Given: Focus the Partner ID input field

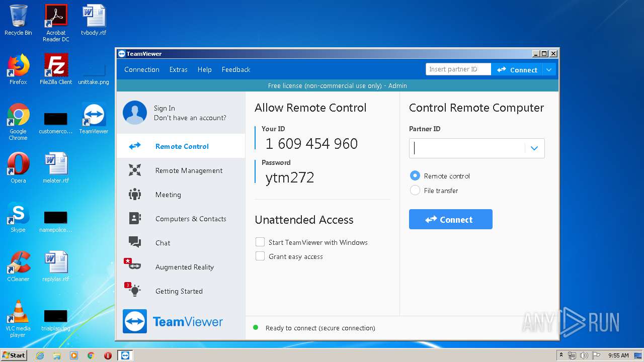Looking at the screenshot, I should (467, 148).
